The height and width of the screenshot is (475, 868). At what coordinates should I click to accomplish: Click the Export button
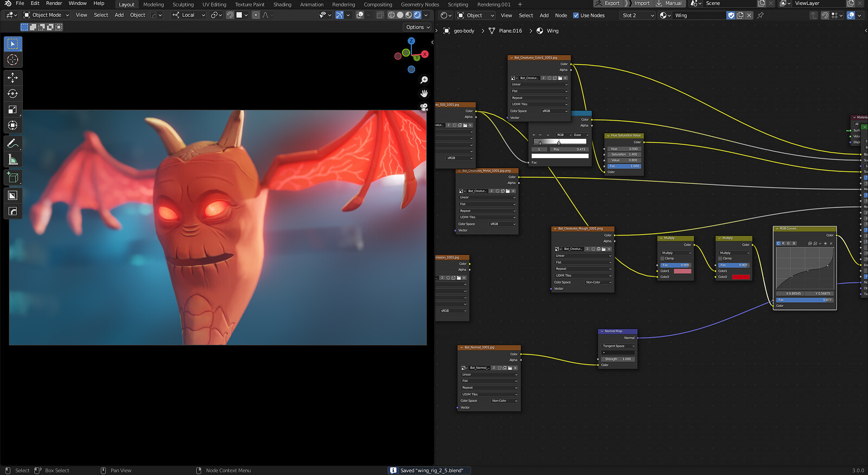tap(607, 3)
